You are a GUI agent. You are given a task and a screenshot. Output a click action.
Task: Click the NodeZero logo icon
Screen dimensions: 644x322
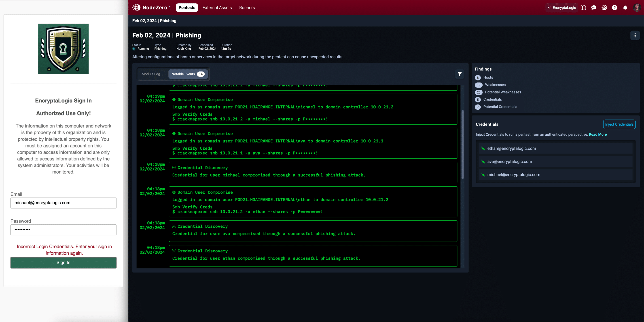point(136,8)
